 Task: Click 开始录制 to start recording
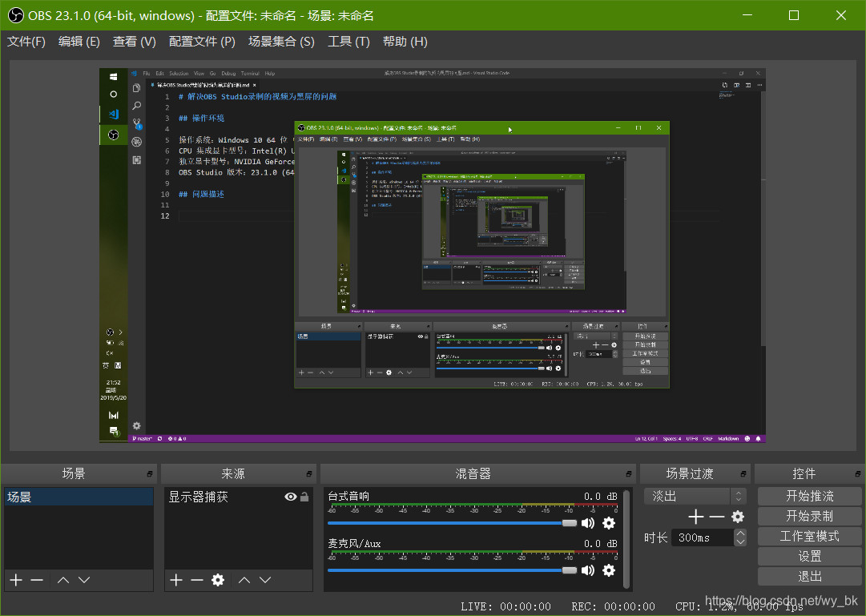click(810, 516)
